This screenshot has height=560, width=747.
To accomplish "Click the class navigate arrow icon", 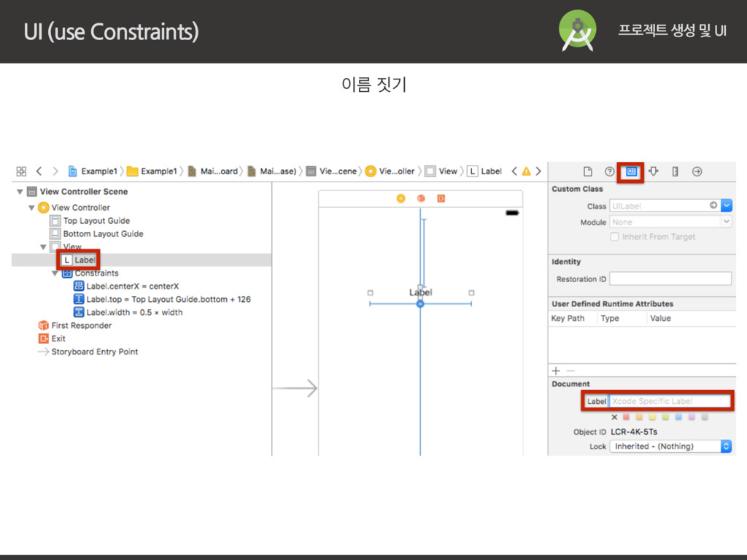I will tap(713, 205).
